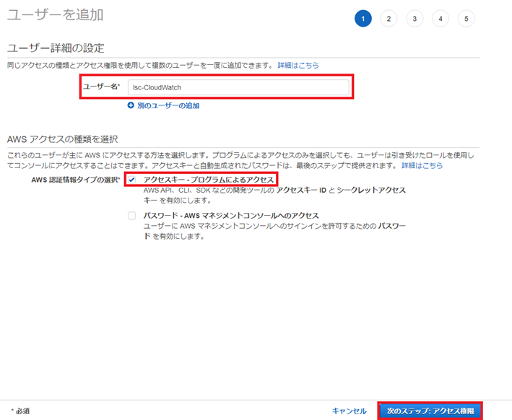Select step 3 circle indicator
The width and height of the screenshot is (512, 420).
[415, 19]
